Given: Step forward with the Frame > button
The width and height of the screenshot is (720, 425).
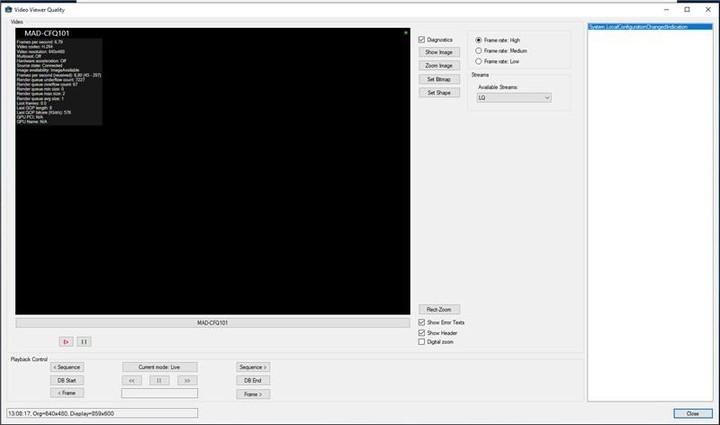Looking at the screenshot, I should [252, 394].
